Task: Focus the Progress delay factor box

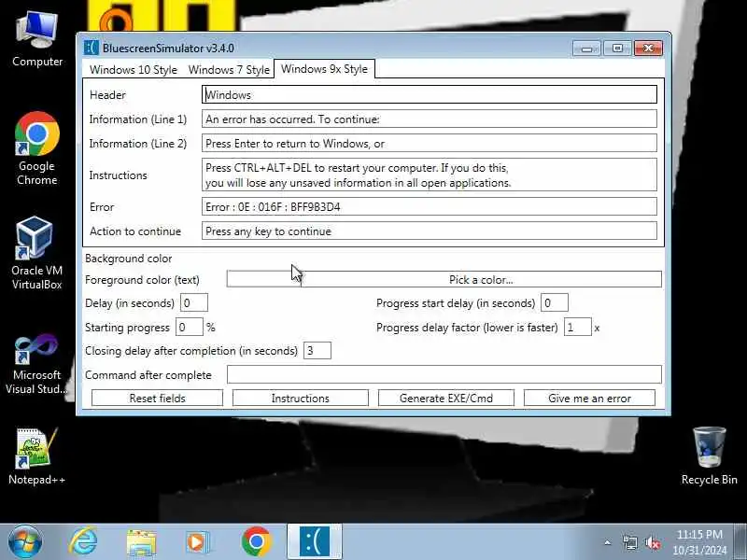Action: [x=577, y=328]
